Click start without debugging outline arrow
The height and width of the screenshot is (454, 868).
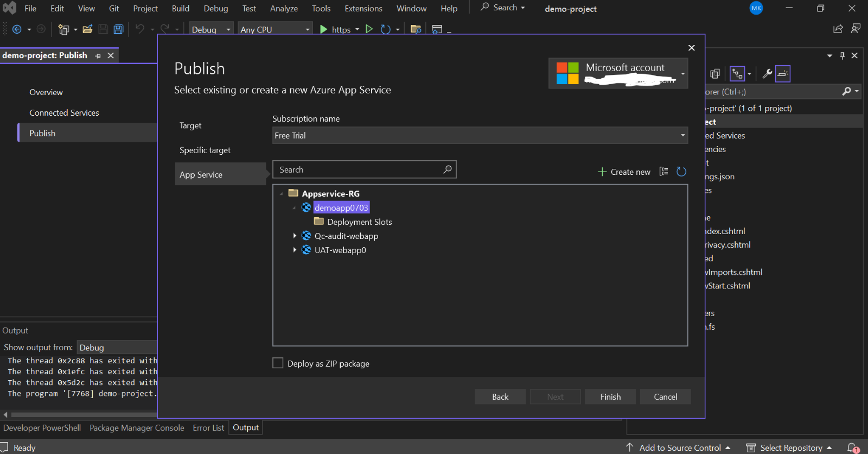(x=369, y=29)
